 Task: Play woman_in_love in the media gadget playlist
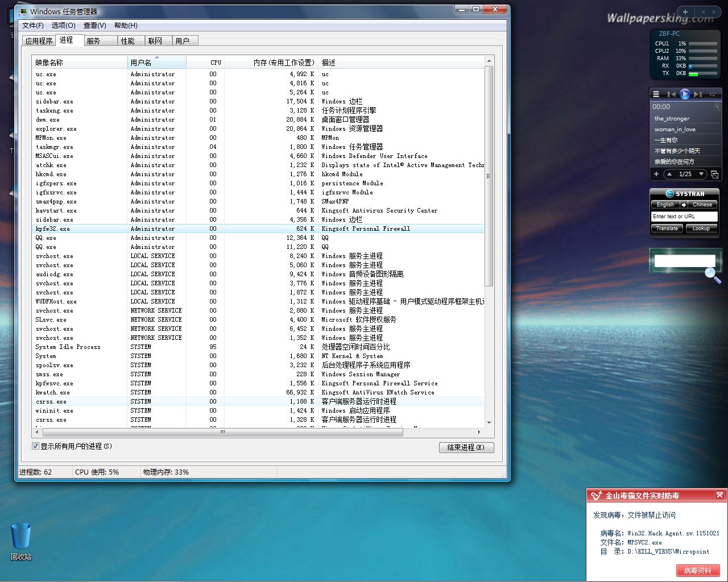[675, 129]
